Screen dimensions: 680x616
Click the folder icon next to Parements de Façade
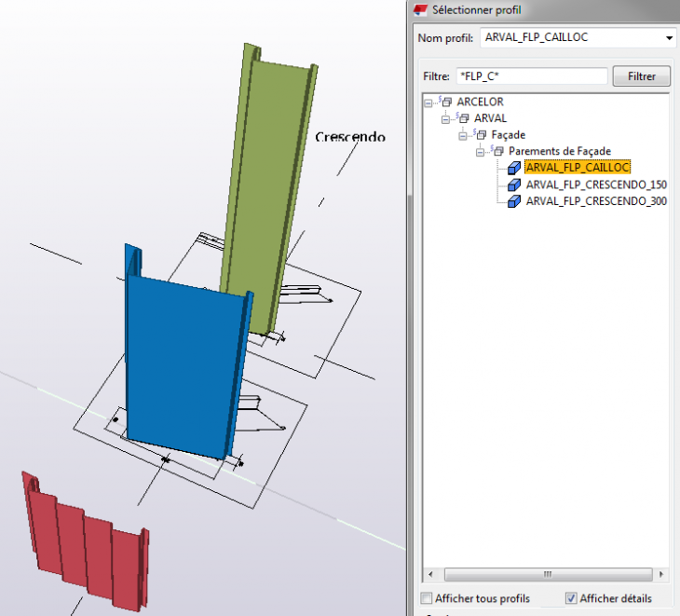[x=498, y=151]
